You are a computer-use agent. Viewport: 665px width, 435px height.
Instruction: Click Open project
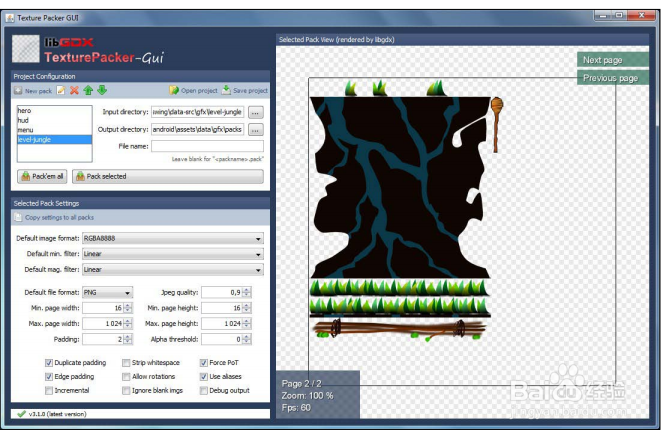coord(193,90)
